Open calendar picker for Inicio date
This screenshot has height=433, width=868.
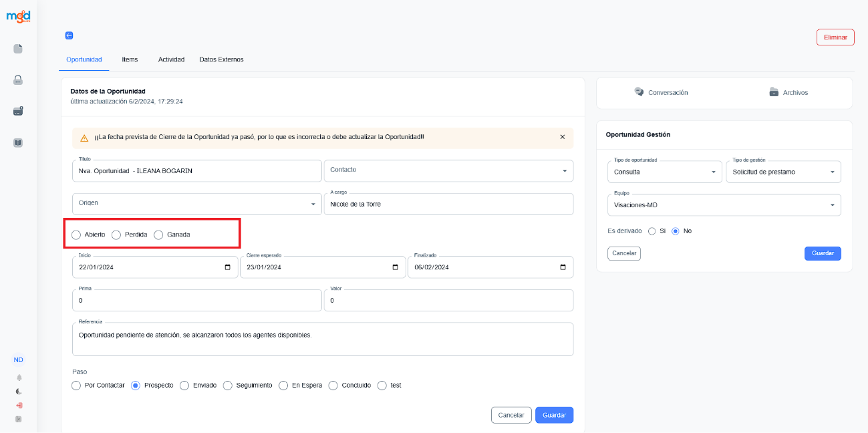point(228,267)
